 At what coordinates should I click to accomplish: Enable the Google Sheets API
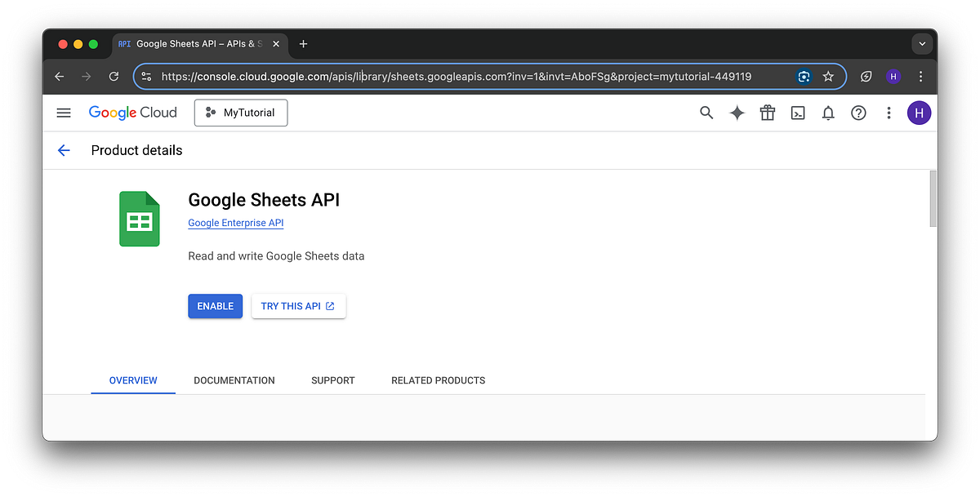point(216,306)
